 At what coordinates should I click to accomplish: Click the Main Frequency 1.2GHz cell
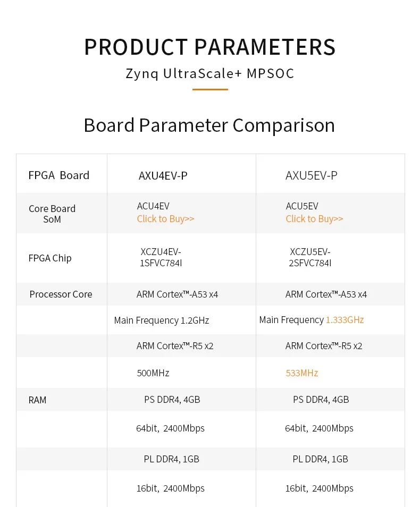click(x=161, y=320)
